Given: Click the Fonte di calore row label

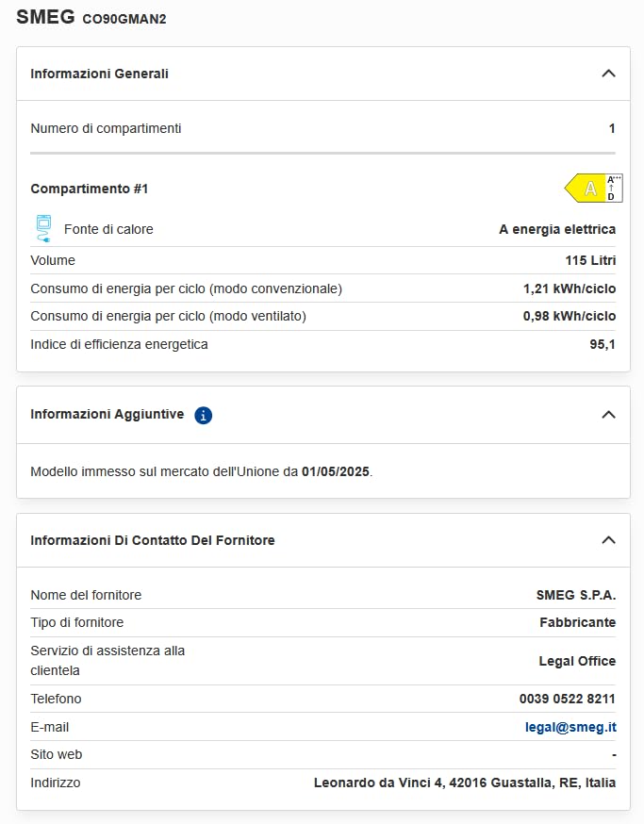Looking at the screenshot, I should click(x=108, y=229).
